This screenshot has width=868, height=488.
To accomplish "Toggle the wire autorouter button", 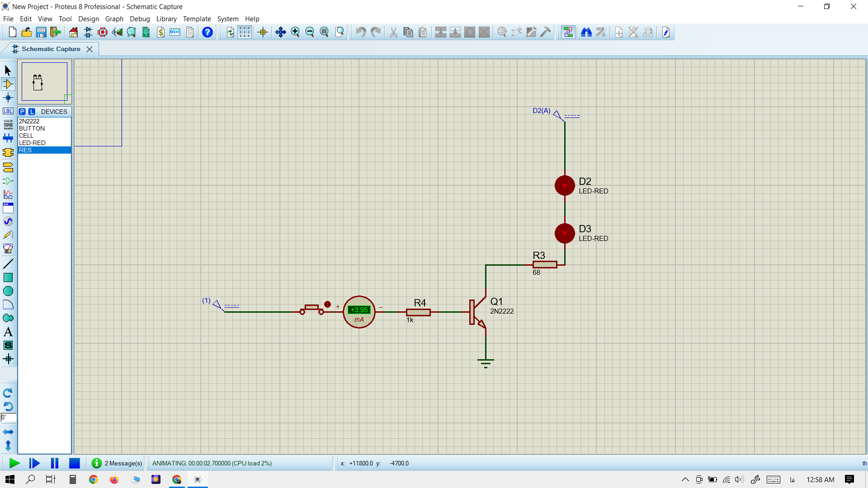I will (x=568, y=32).
